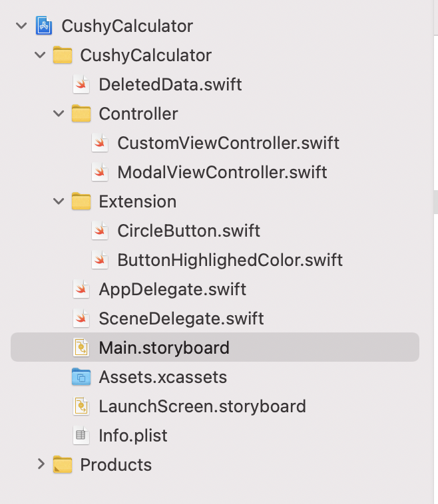
Task: Click the Assets.xcassets catalog icon
Action: 81,377
